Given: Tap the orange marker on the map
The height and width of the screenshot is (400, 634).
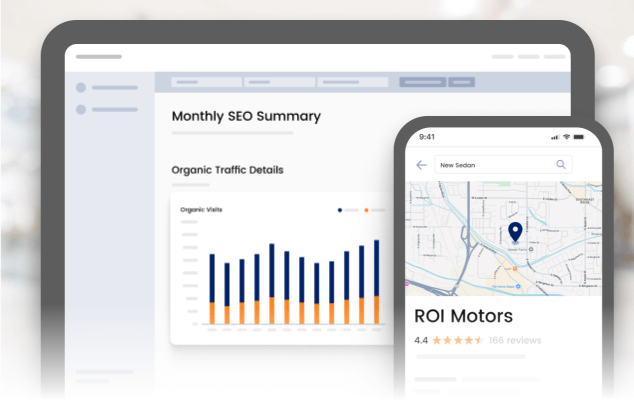Looking at the screenshot, I should tap(515, 269).
